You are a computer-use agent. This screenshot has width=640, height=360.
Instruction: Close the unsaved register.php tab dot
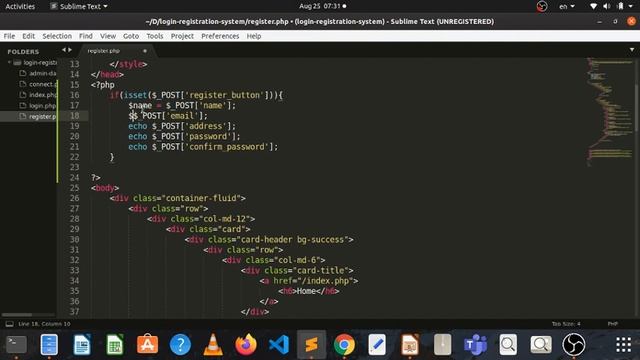click(144, 51)
